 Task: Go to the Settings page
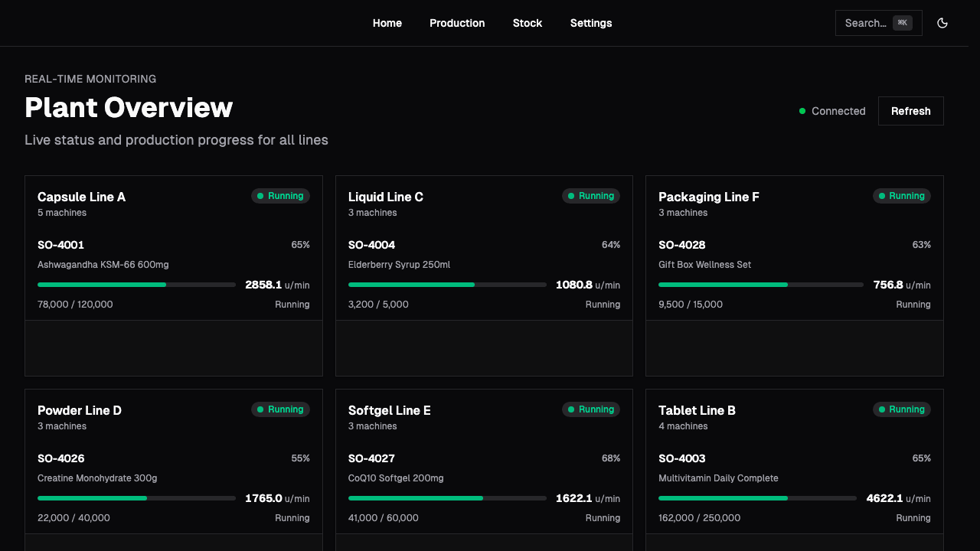point(590,23)
